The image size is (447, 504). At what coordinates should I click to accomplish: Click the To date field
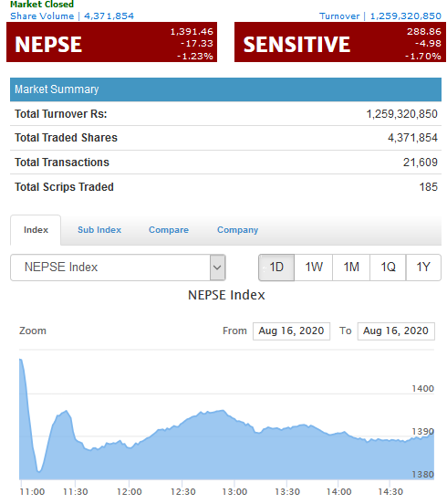[x=396, y=331]
